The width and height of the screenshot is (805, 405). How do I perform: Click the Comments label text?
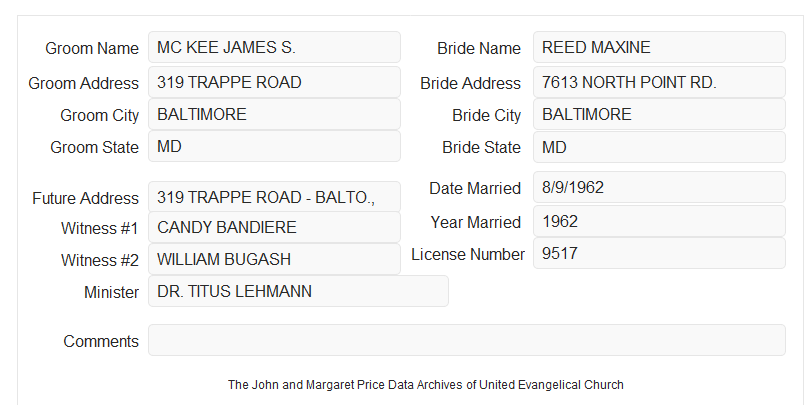click(x=101, y=341)
